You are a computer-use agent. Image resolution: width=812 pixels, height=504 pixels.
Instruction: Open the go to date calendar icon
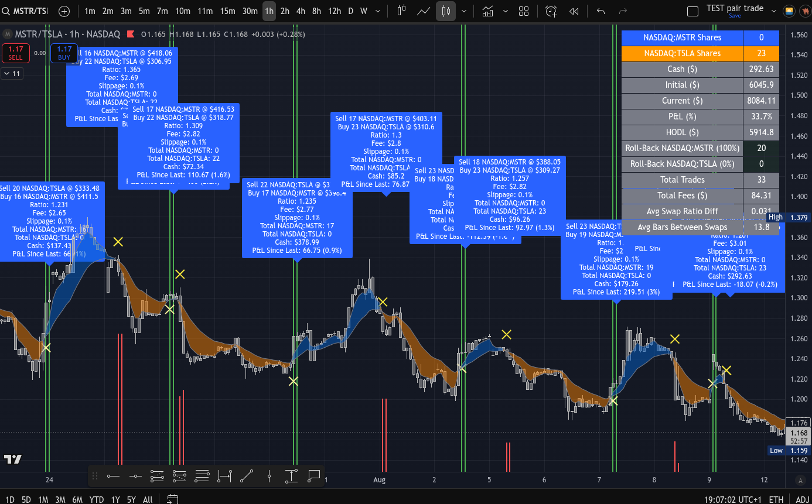tap(172, 499)
